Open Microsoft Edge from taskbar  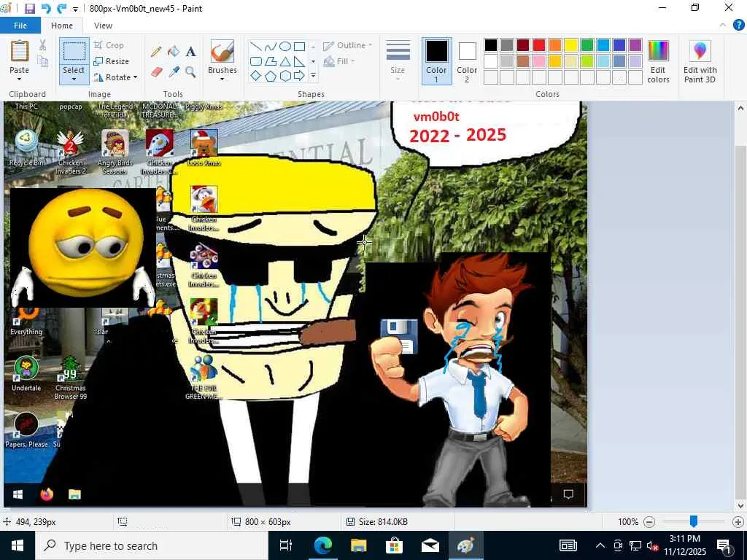point(322,545)
